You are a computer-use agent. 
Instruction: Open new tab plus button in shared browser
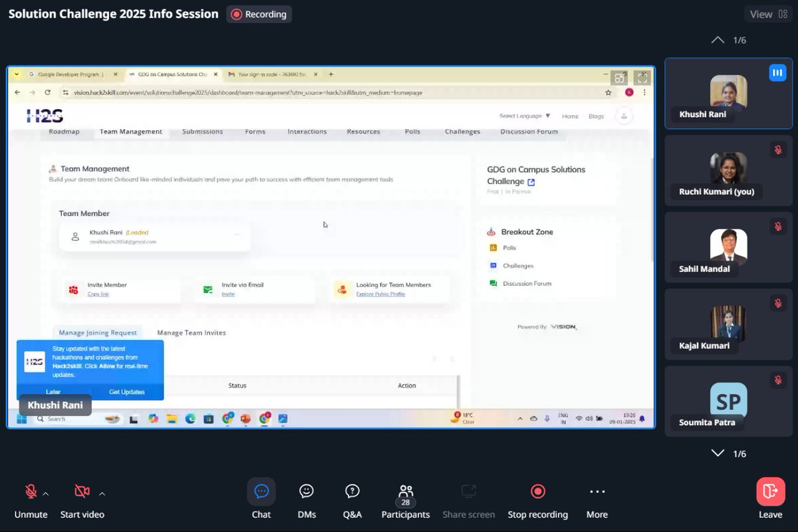pos(331,74)
